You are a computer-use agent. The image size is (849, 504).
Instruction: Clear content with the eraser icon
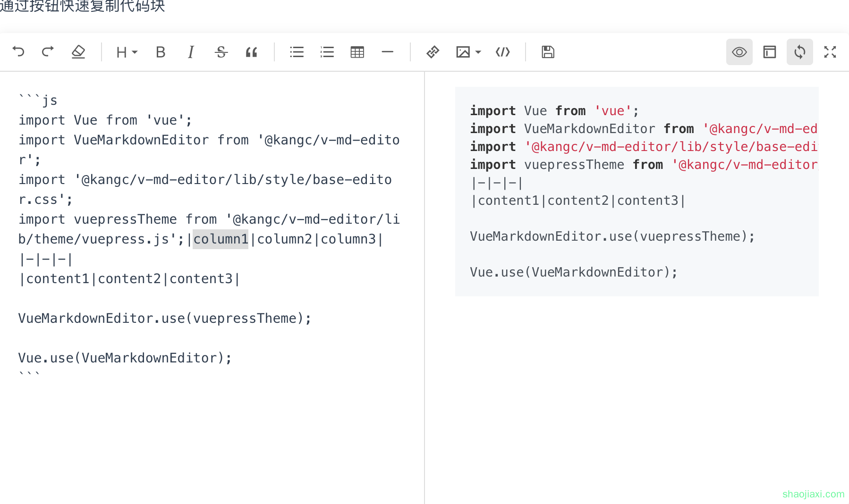78,52
